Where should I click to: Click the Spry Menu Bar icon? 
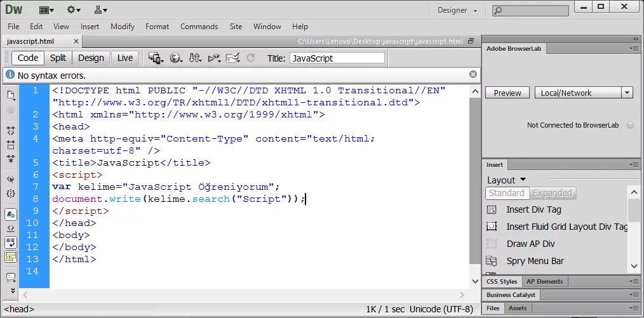tap(492, 261)
